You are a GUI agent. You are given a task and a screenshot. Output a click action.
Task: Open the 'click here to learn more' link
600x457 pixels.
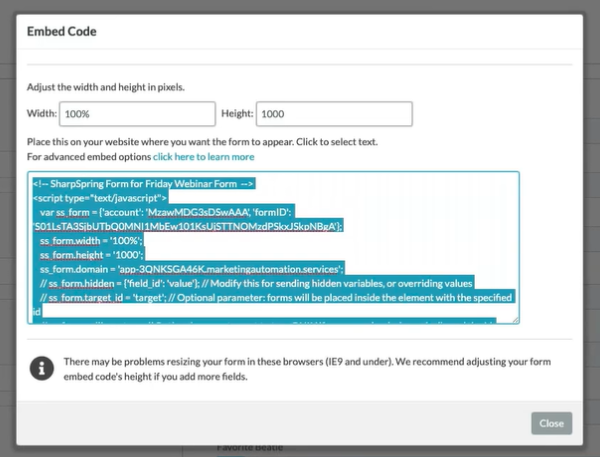coord(203,157)
